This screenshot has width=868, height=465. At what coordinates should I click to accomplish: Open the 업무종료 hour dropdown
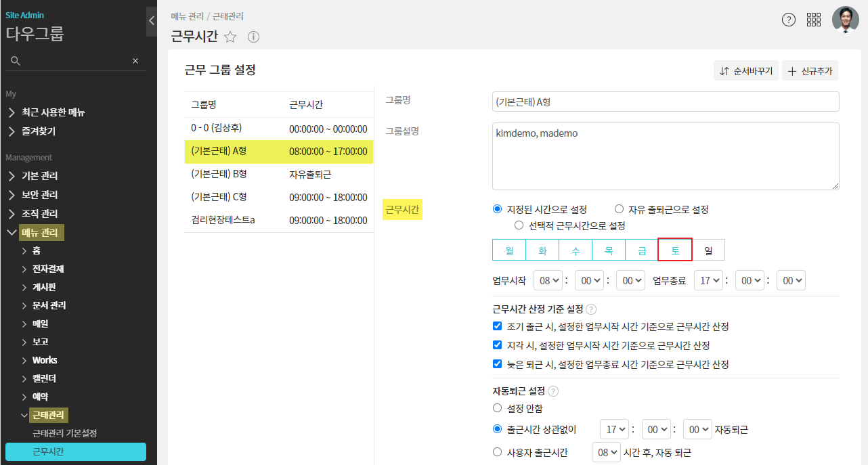pos(709,280)
